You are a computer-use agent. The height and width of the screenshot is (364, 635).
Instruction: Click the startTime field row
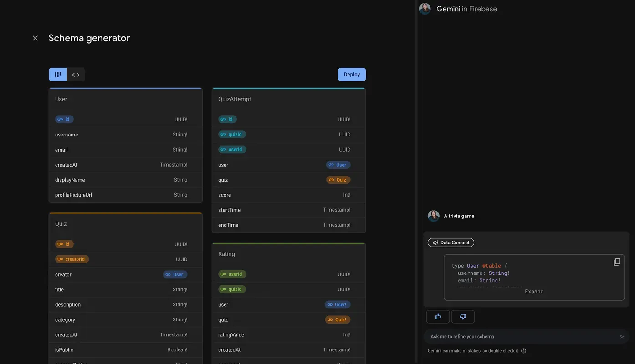tap(289, 210)
